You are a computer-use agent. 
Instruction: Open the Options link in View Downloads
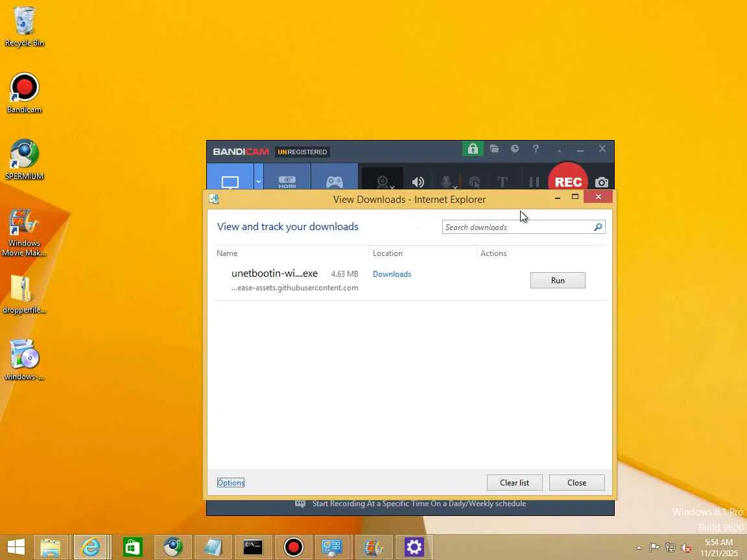point(231,483)
